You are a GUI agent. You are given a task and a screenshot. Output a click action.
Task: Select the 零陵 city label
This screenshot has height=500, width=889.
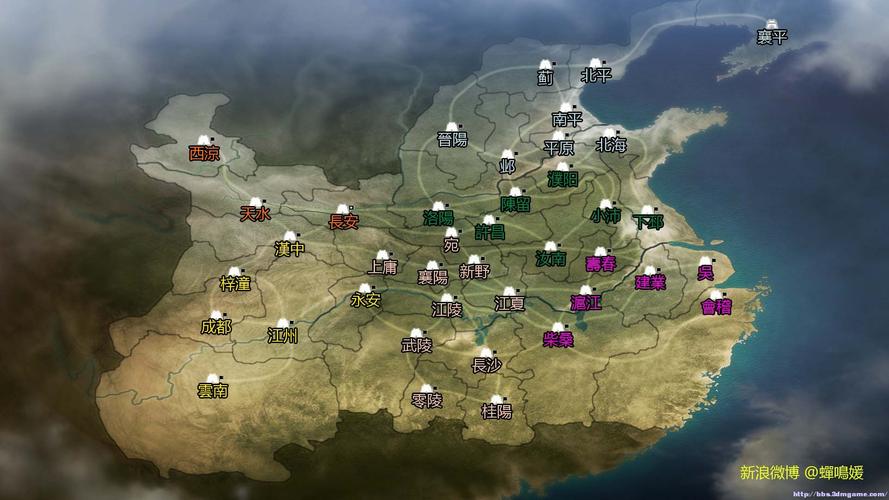point(426,401)
